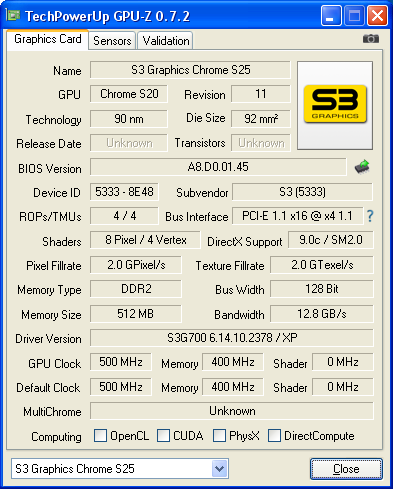Open the graphics card selection dropdown
393x489 pixels.
(x=219, y=469)
